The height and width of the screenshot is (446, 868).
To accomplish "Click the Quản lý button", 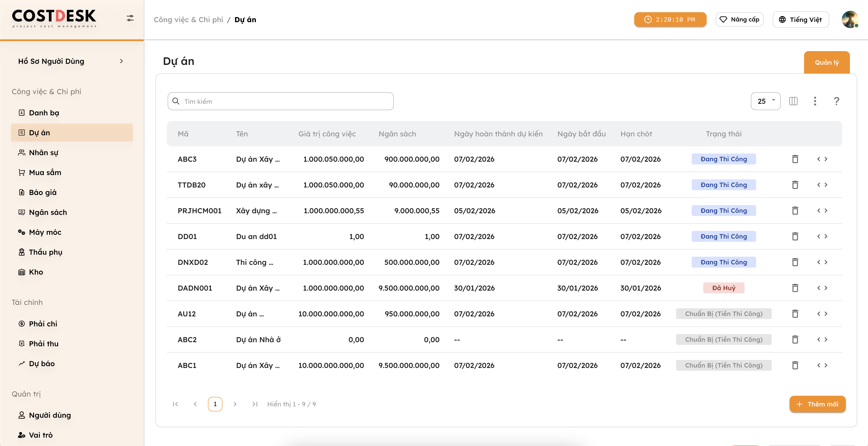I will [827, 62].
